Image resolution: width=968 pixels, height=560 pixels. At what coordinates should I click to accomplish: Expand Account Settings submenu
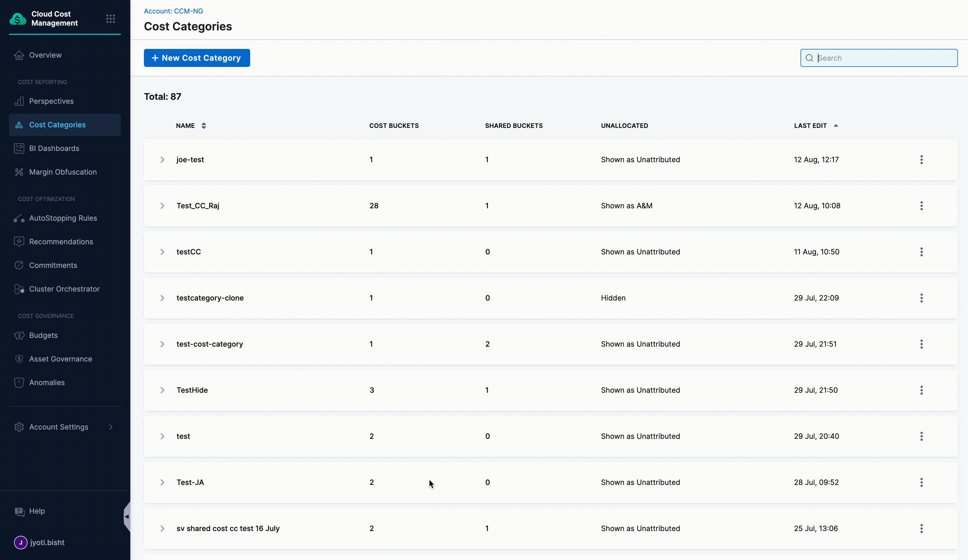[111, 427]
